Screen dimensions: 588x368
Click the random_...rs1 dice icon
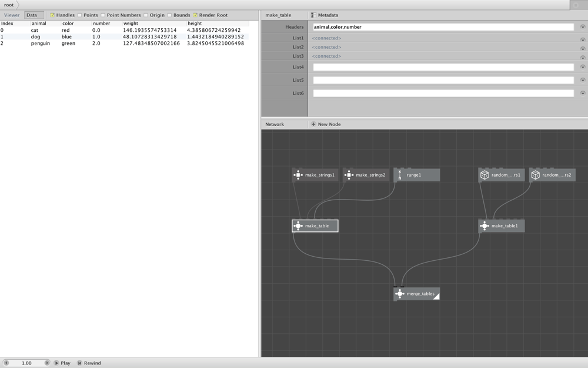click(x=485, y=175)
